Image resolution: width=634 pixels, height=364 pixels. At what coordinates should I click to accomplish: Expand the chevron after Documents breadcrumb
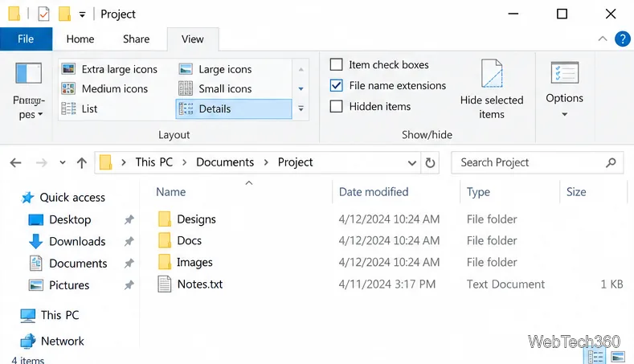pos(266,162)
